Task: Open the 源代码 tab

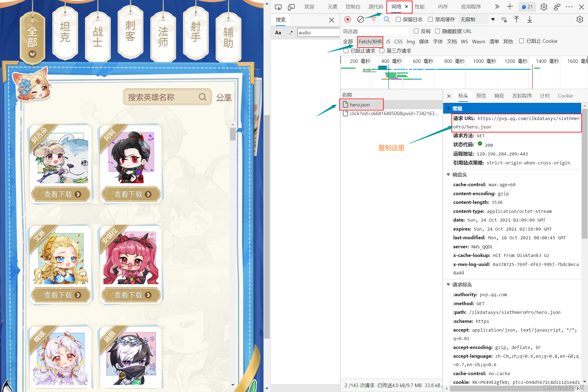Action: pos(376,7)
